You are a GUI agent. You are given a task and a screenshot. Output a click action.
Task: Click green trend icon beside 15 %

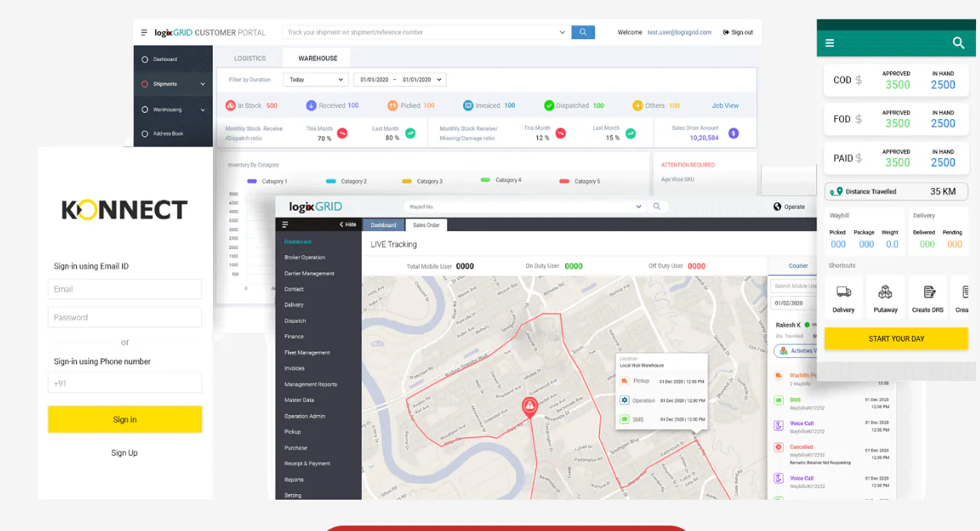click(630, 134)
